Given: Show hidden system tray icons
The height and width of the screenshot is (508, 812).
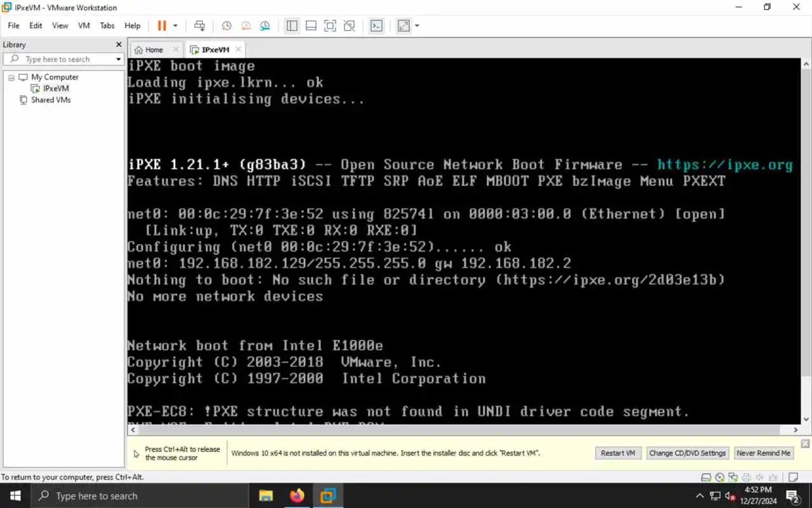Looking at the screenshot, I should [700, 496].
